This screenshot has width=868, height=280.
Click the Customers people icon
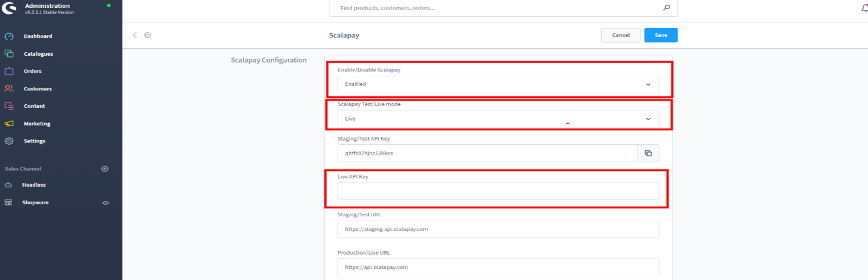click(9, 88)
